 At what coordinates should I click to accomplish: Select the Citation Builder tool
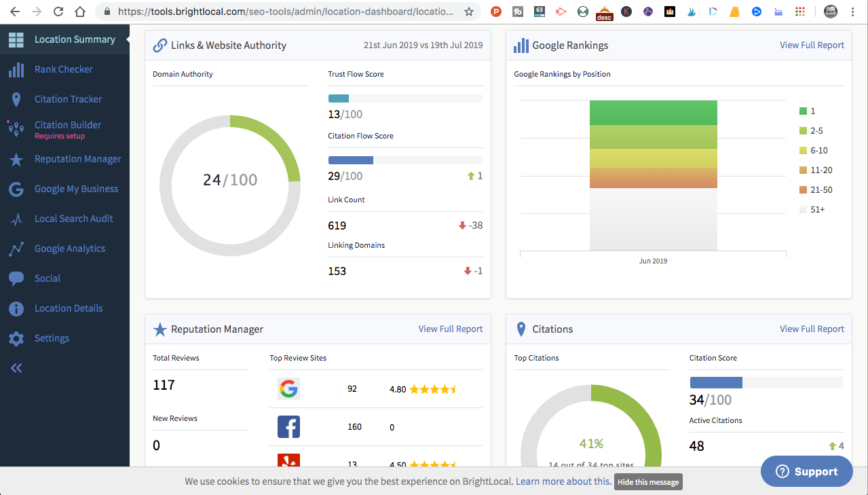coord(68,125)
